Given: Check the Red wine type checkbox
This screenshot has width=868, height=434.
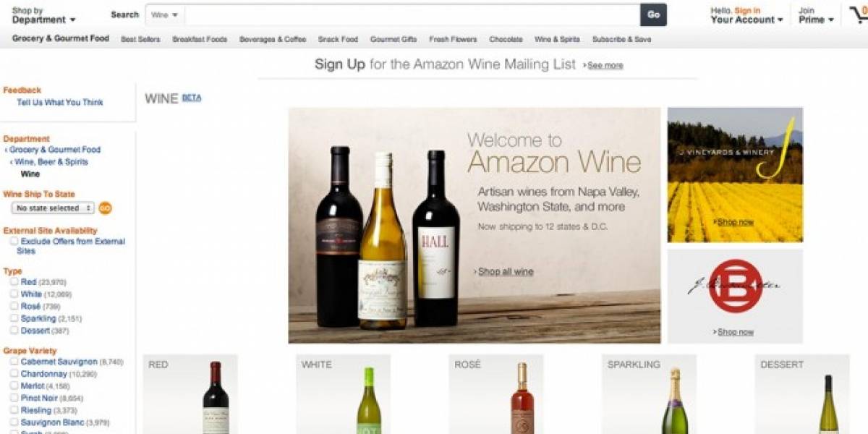Looking at the screenshot, I should 14,282.
